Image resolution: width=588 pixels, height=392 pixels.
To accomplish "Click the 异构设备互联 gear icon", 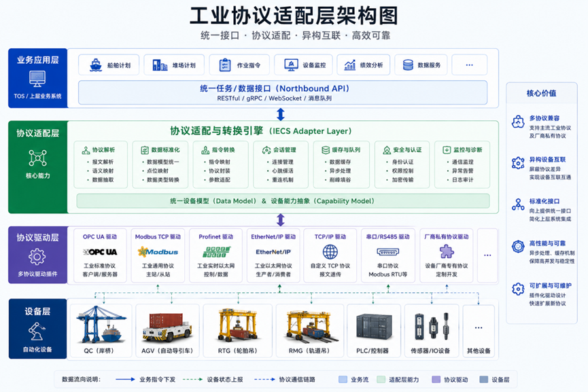I will click(518, 163).
